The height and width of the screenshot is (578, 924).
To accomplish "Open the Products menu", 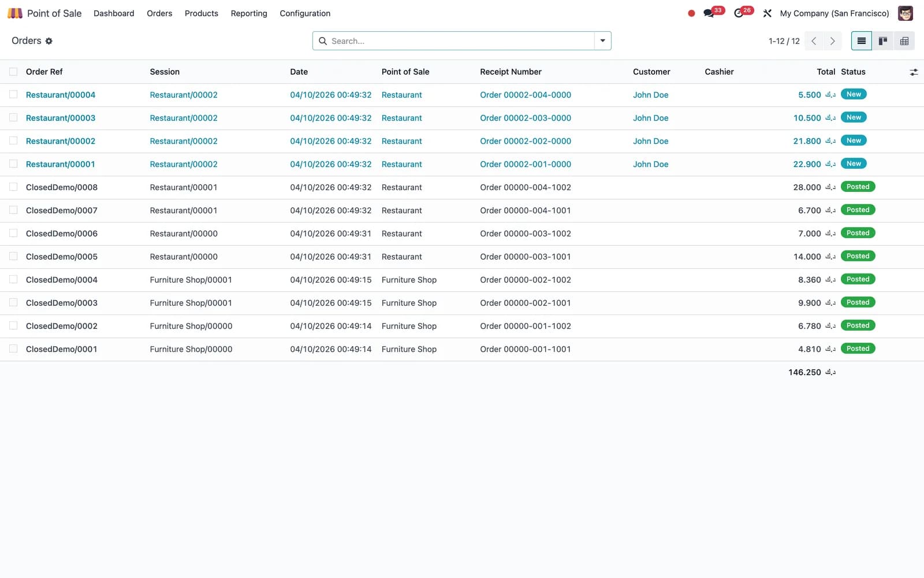I will (x=202, y=13).
